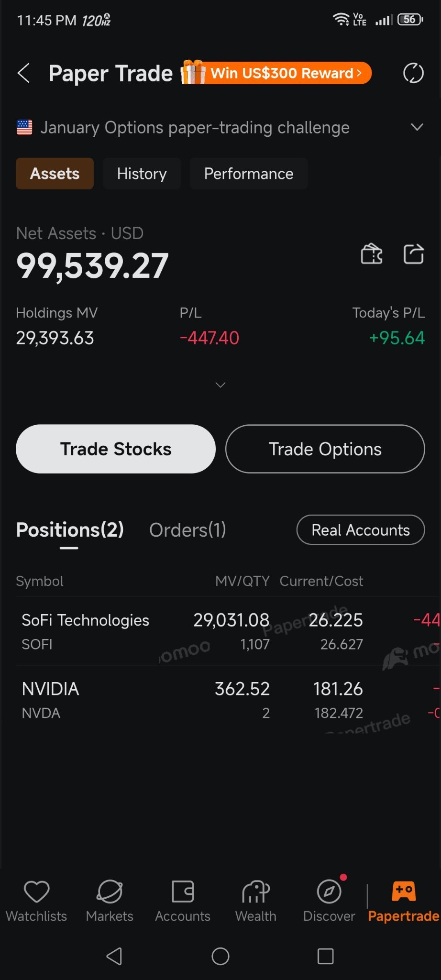
Task: Tap the Trade Options button
Action: pos(325,449)
